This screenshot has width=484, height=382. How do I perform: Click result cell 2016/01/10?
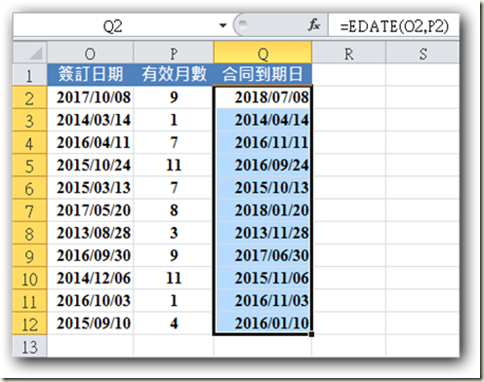click(263, 324)
